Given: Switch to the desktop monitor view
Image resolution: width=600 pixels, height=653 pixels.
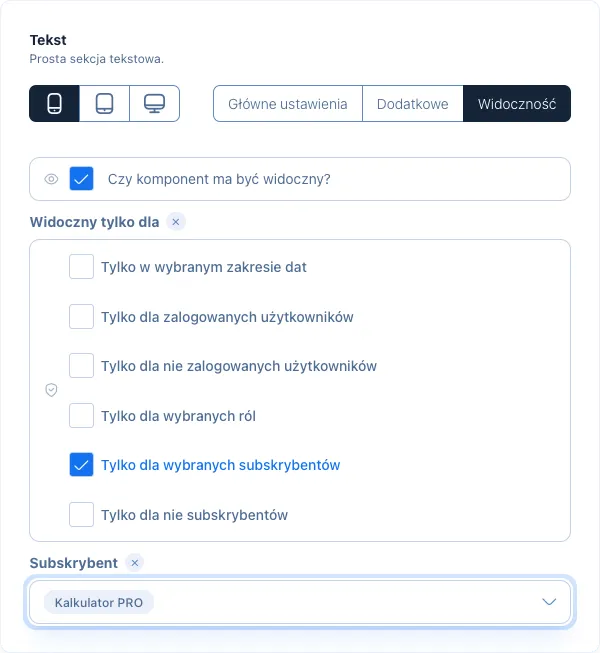Looking at the screenshot, I should click(x=154, y=104).
